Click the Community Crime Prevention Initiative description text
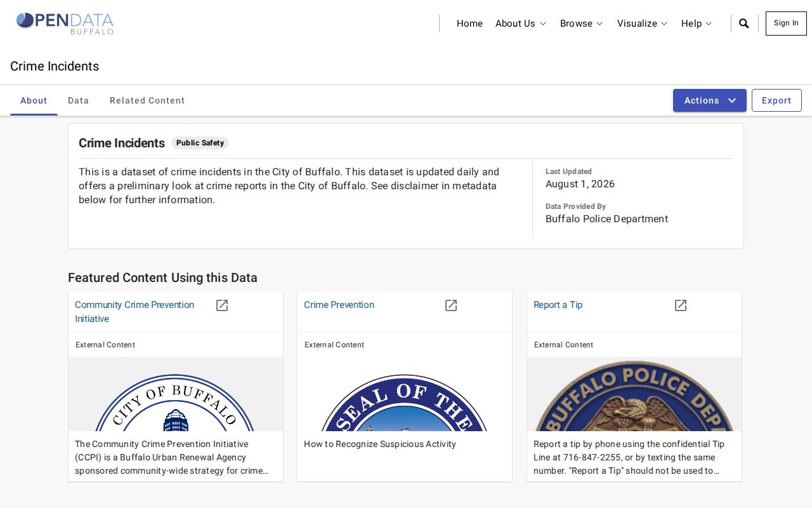The image size is (812, 508). coord(171,457)
